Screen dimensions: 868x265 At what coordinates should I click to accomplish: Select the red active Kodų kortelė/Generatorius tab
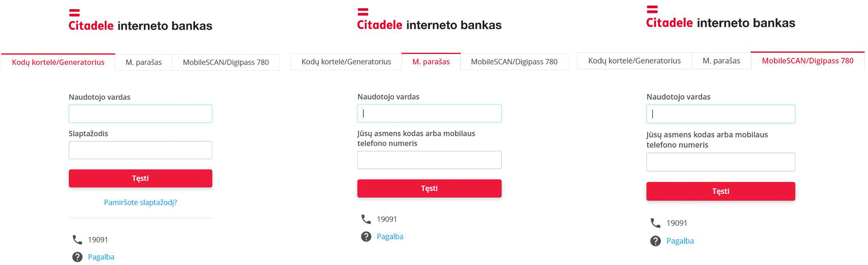pos(58,62)
